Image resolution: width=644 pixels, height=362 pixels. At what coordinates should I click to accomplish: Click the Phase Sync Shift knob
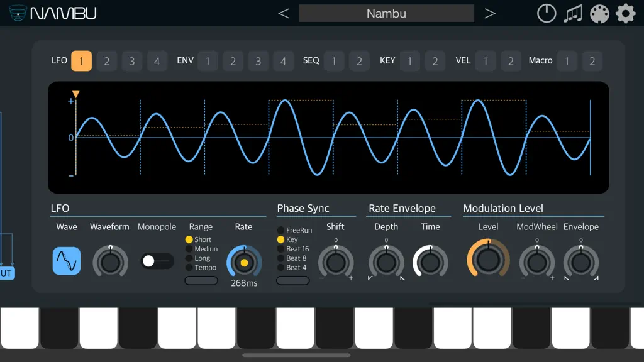pyautogui.click(x=336, y=262)
